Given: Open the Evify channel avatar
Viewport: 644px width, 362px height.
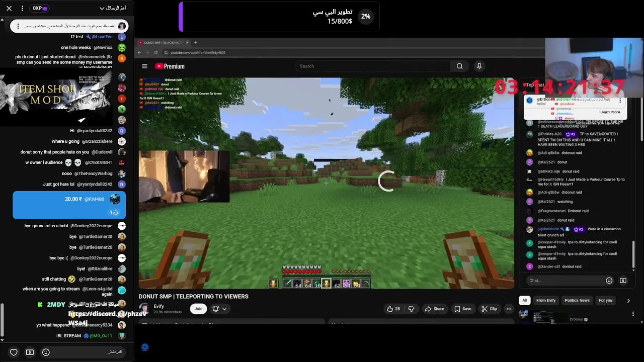Looking at the screenshot, I should pyautogui.click(x=144, y=309).
